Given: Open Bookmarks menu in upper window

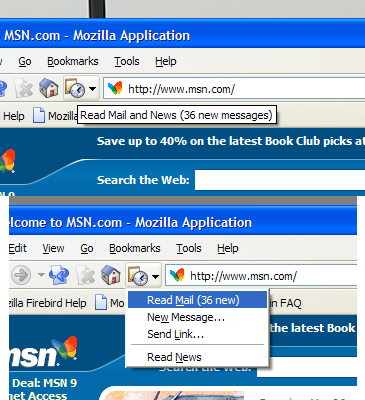Looking at the screenshot, I should click(x=73, y=61).
